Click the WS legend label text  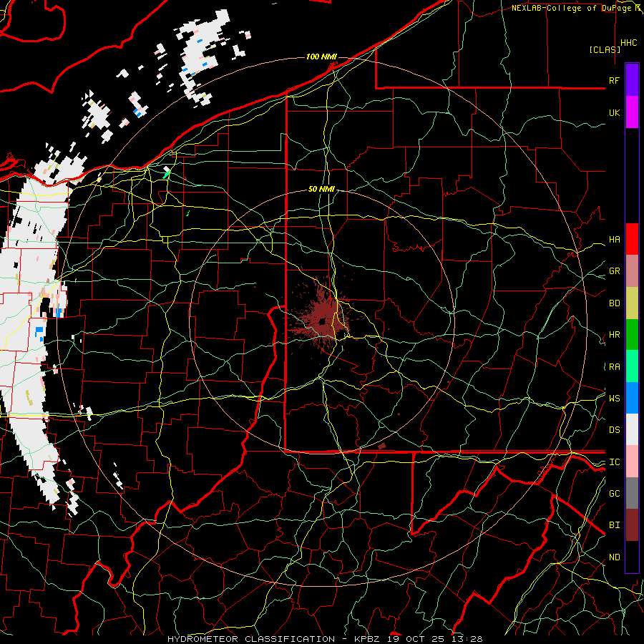pyautogui.click(x=614, y=399)
